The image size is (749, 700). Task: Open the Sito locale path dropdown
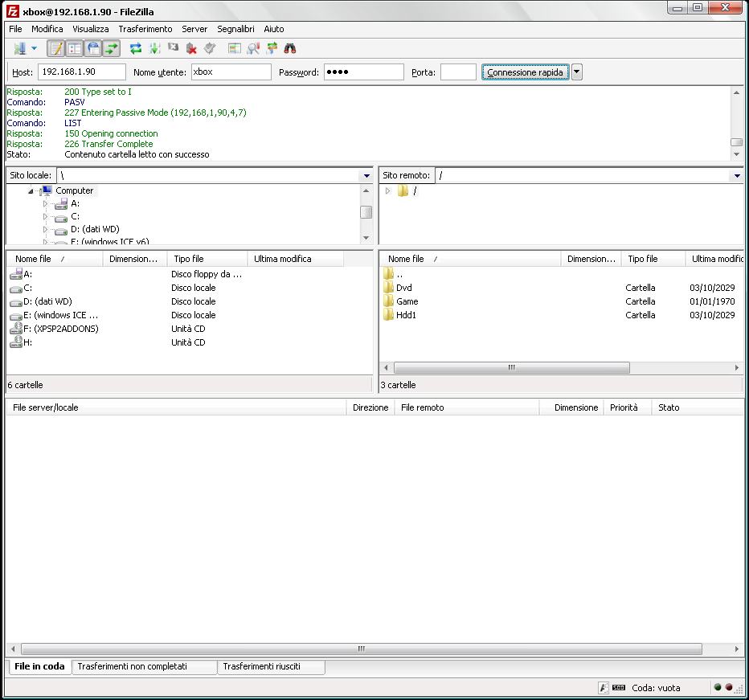(x=366, y=175)
